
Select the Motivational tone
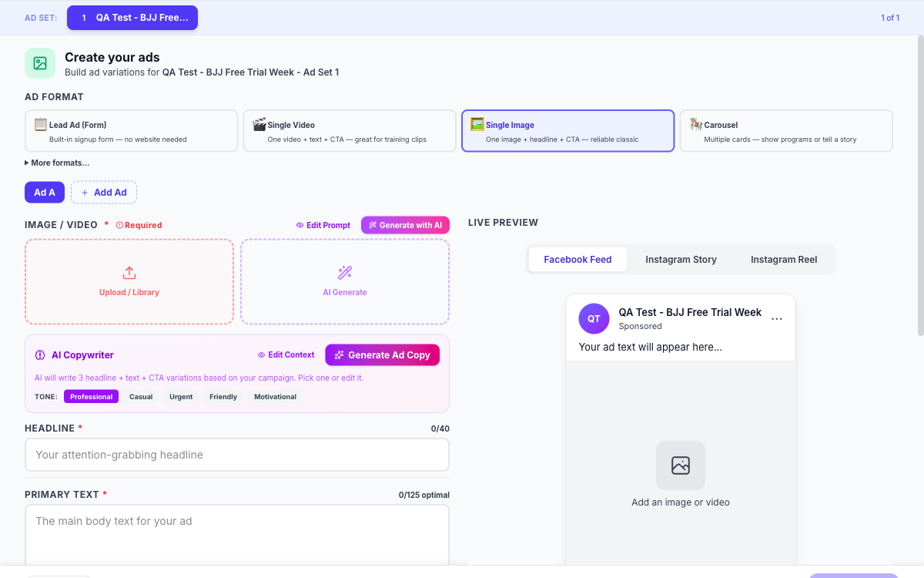click(275, 397)
